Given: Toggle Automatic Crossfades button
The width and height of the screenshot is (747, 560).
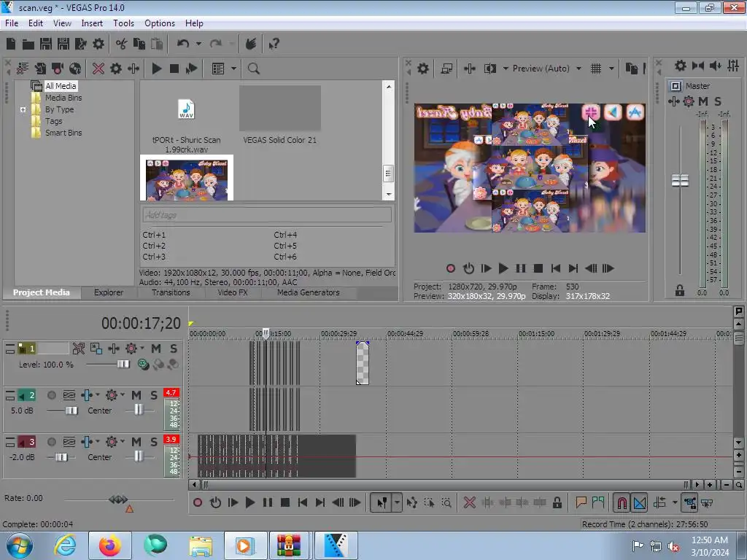Looking at the screenshot, I should (639, 502).
